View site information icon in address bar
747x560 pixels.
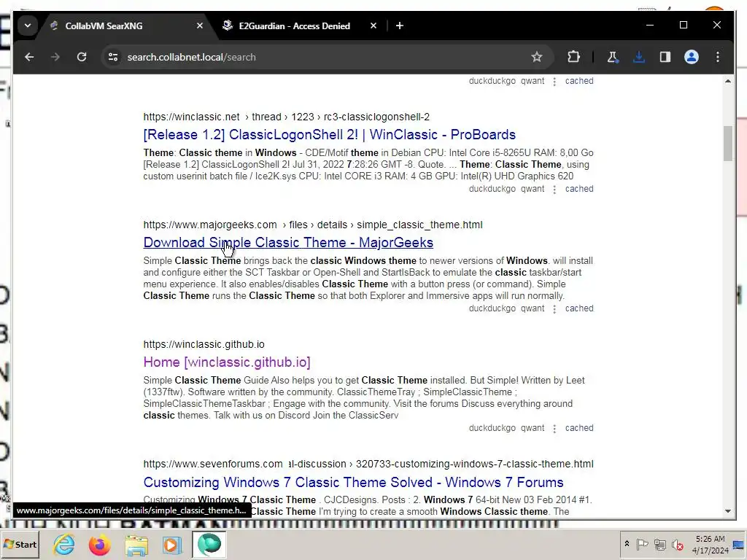(x=113, y=57)
